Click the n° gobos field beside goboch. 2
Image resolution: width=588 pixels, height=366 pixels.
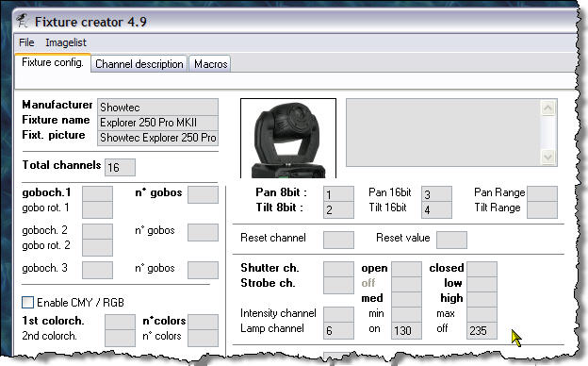203,232
